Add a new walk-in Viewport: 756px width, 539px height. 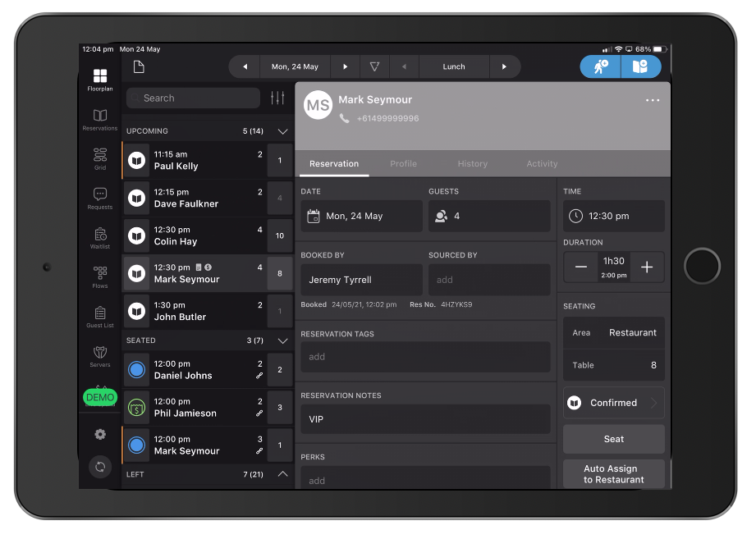[599, 66]
